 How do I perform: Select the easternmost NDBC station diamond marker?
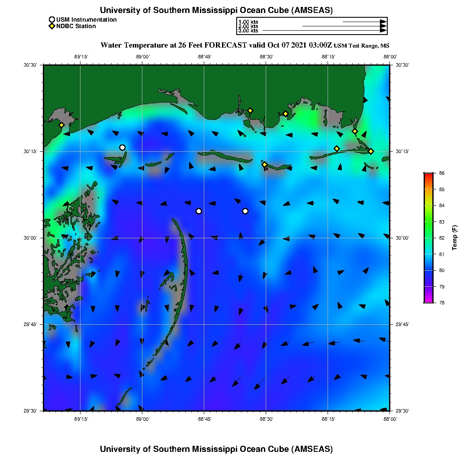click(371, 151)
